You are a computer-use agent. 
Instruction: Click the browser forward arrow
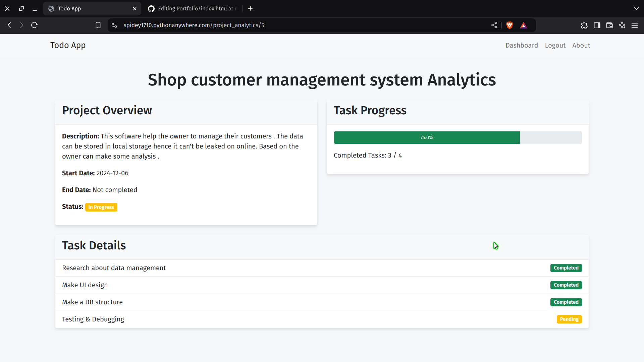[x=22, y=25]
